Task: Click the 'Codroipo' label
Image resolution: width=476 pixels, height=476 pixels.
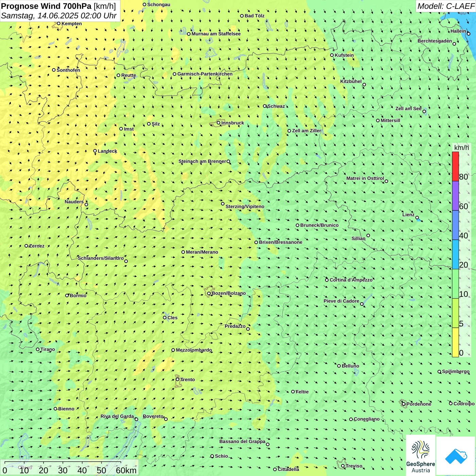Action: click(464, 404)
